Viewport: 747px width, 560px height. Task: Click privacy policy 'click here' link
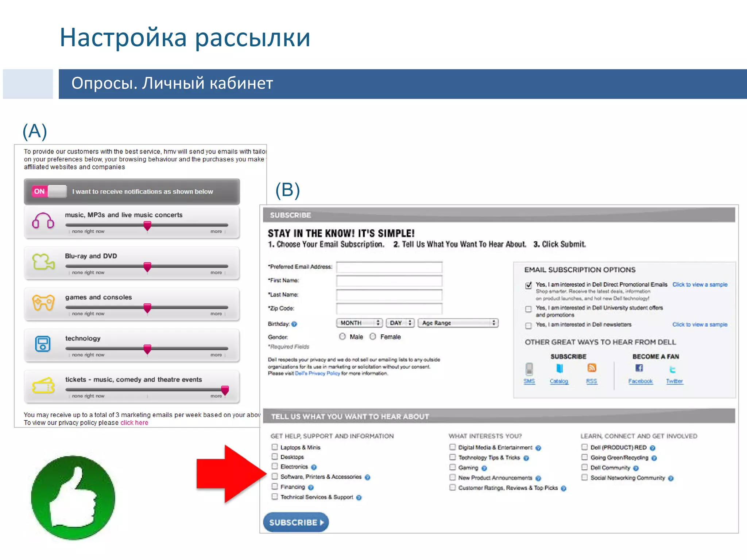click(134, 423)
